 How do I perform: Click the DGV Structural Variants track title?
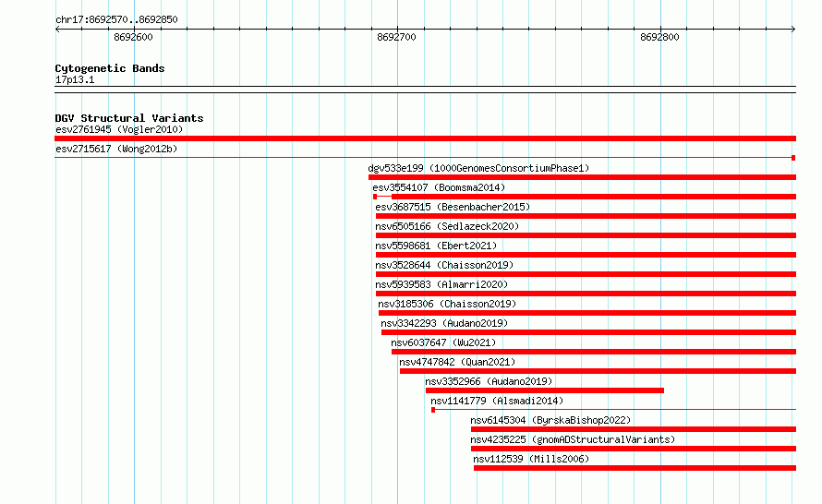point(129,118)
